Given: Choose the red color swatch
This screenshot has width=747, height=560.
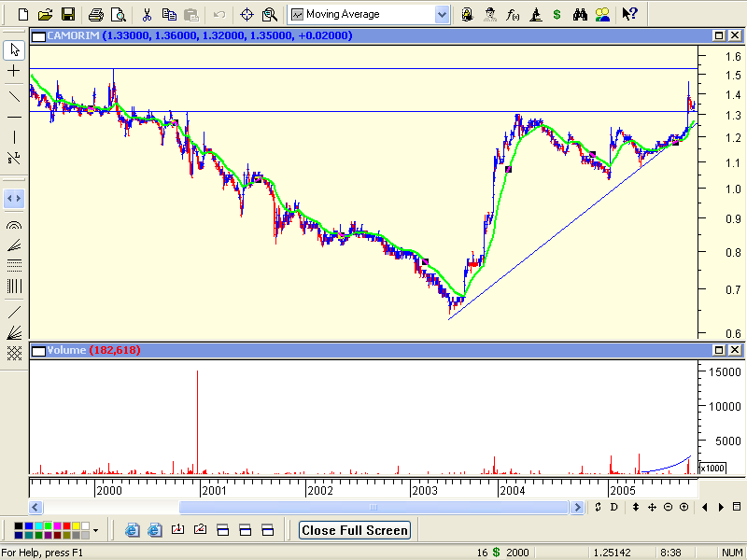Looking at the screenshot, I should point(66,525).
